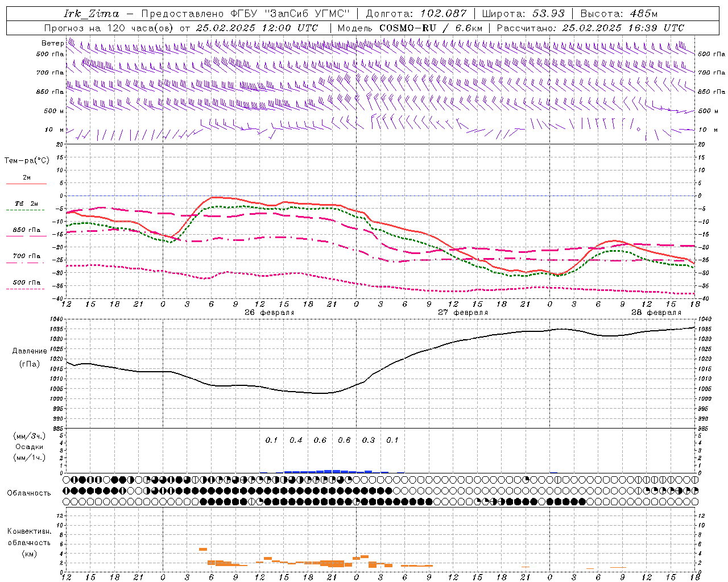Screen dimensions: 728x582
Task: Pick the 850 гПа temperature legend entry
Action: pyautogui.click(x=26, y=230)
